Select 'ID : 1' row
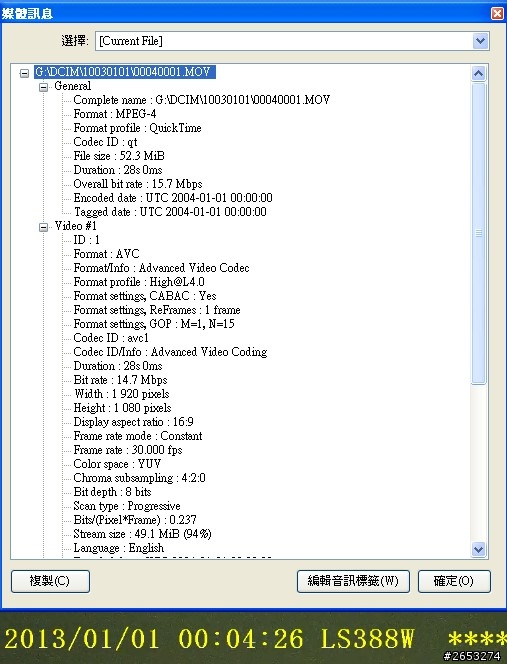Image resolution: width=507 pixels, height=664 pixels. [86, 240]
